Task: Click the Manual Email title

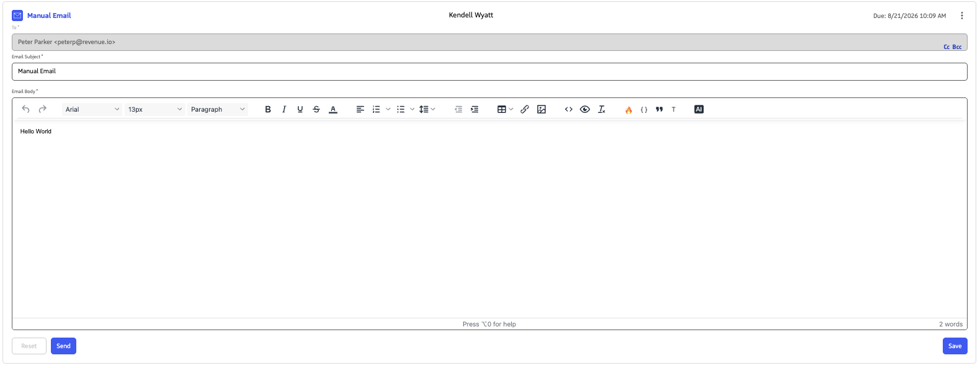Action: 49,16
